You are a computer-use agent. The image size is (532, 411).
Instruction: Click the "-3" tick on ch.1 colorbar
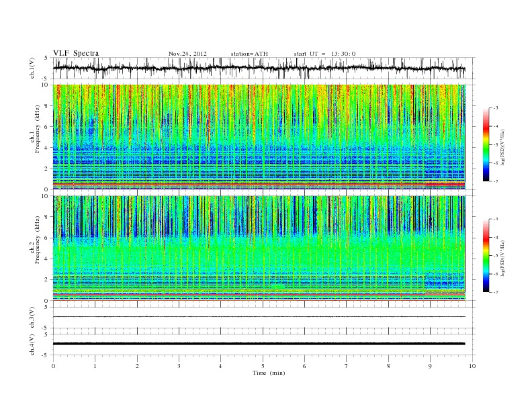(496, 108)
